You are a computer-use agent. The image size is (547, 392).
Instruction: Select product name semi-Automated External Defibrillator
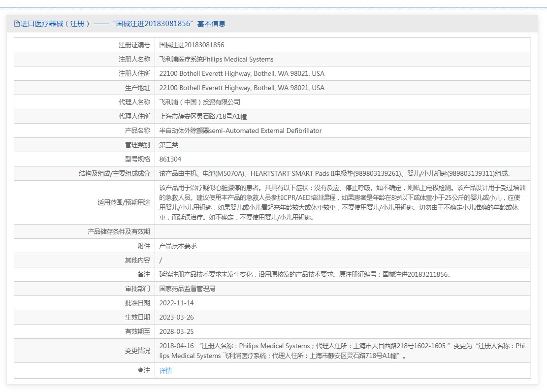(240, 131)
